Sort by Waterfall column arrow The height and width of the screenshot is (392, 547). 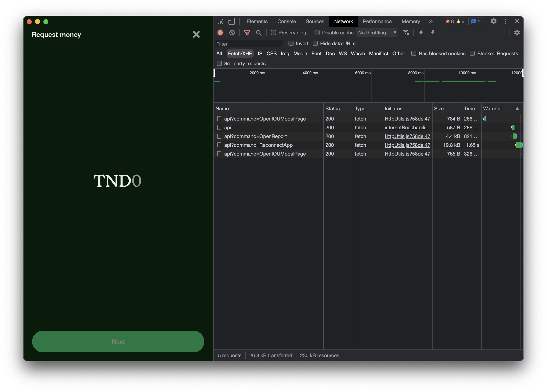click(x=517, y=108)
